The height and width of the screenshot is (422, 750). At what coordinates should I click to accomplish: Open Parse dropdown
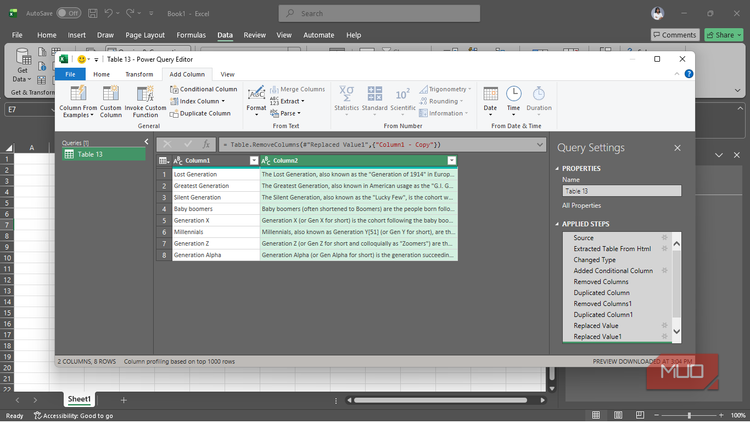[x=285, y=113]
